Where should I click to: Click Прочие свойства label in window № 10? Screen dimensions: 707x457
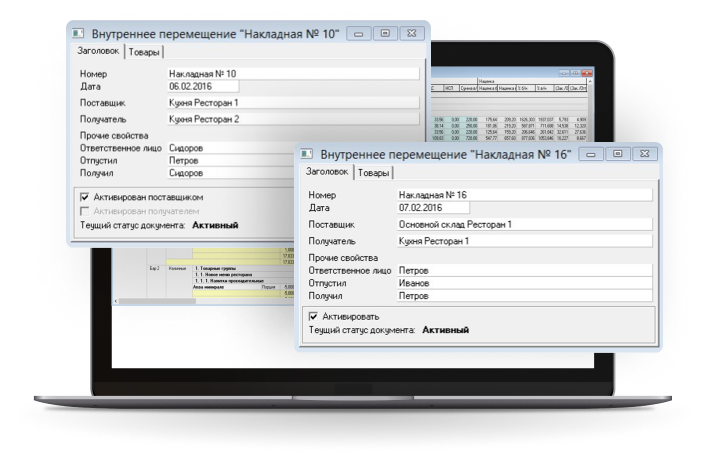114,136
